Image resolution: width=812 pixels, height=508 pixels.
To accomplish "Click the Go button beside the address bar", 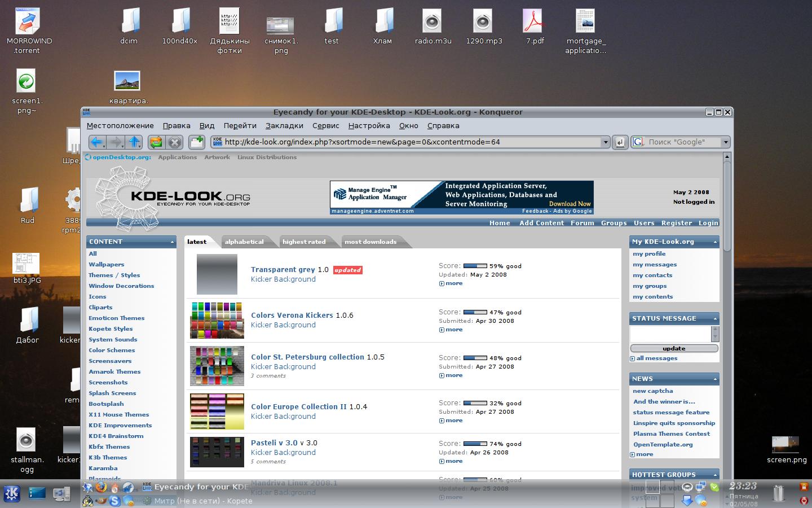I will (x=620, y=142).
